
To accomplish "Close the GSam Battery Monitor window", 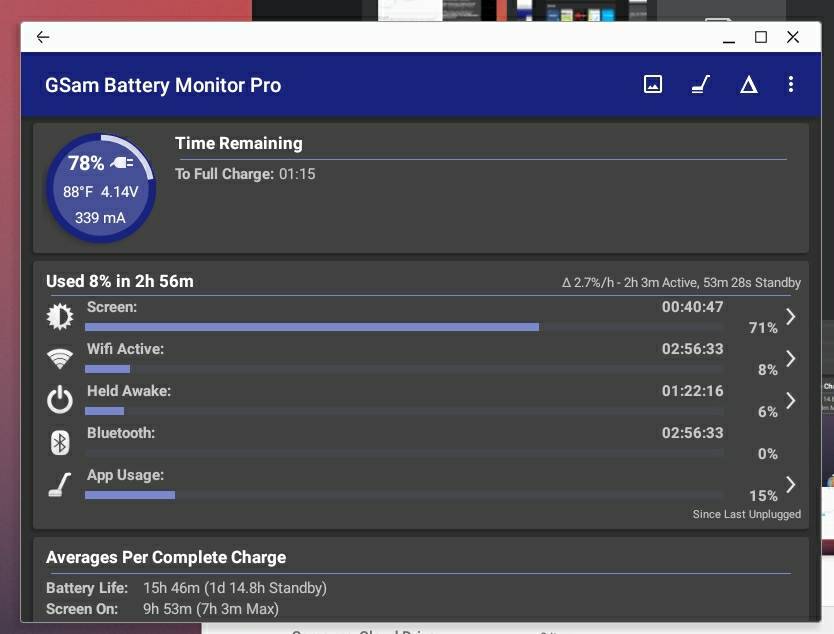I will click(793, 37).
